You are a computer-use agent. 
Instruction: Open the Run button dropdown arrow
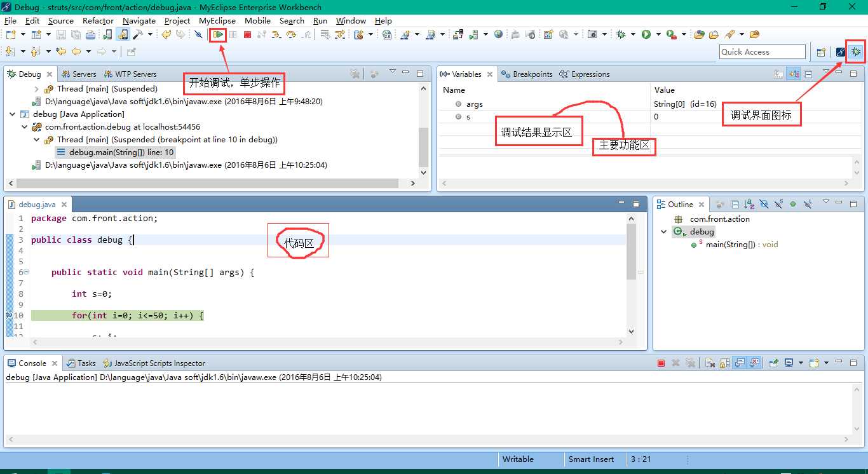click(658, 34)
